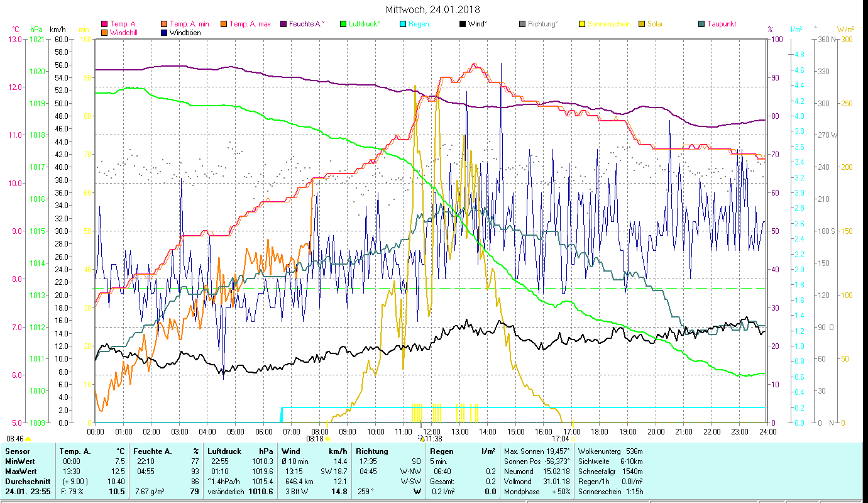Viewport: 868px width, 503px height.
Task: Click the 'km/h' axis unit label above the chart
Action: click(57, 30)
